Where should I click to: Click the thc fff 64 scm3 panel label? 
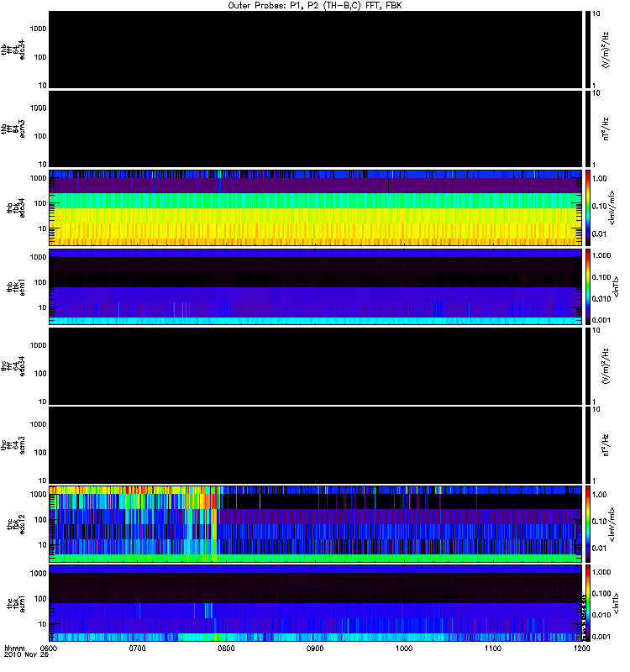[13, 445]
